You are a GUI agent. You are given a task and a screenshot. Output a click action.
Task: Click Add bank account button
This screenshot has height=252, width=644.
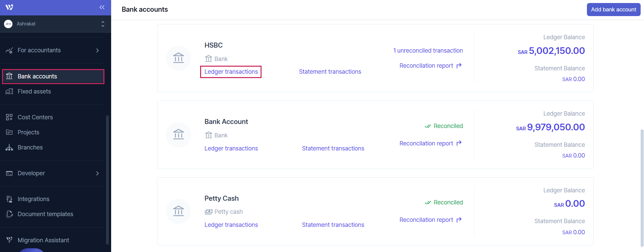pyautogui.click(x=613, y=9)
